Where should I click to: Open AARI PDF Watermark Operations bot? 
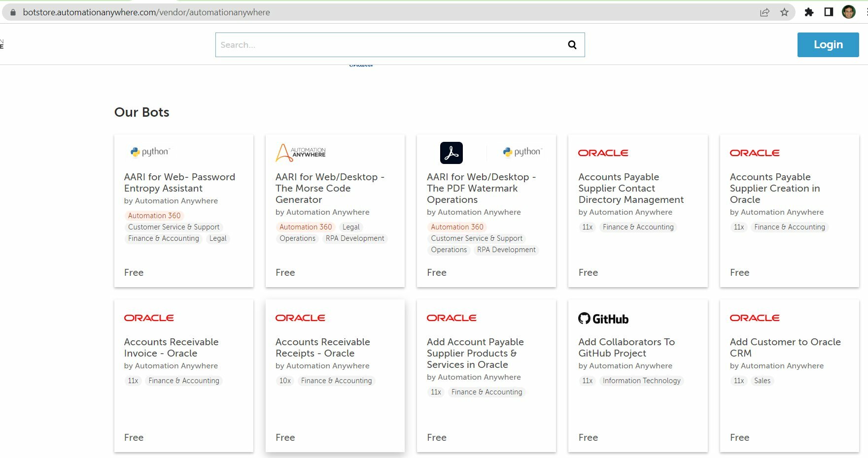click(x=481, y=188)
